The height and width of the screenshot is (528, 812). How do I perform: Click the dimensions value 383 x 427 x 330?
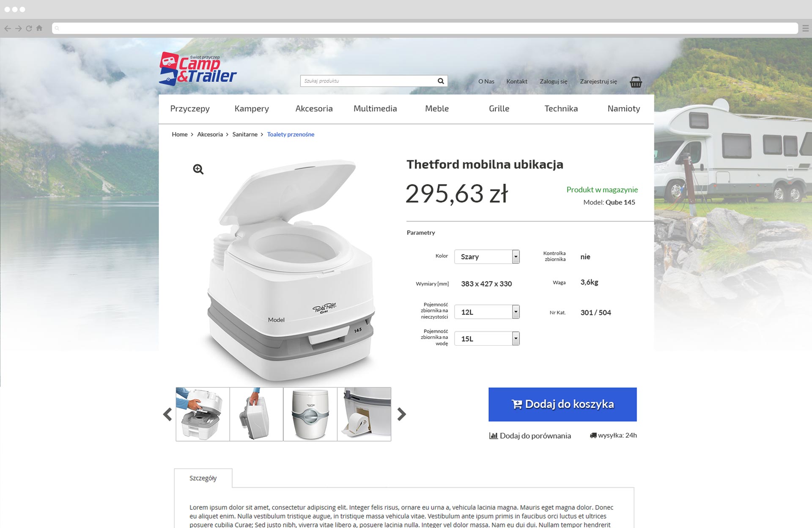pos(486,284)
